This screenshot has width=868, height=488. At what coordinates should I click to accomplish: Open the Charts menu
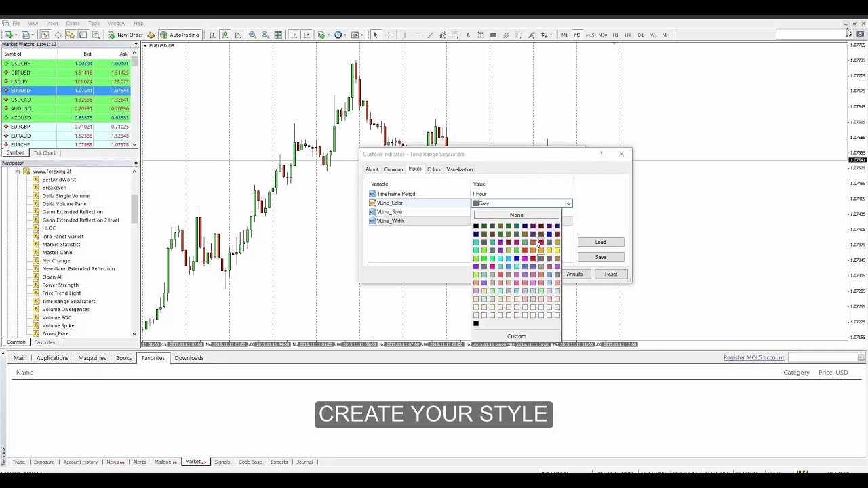[x=73, y=23]
